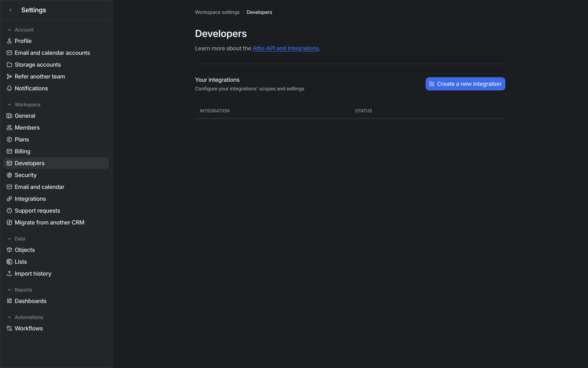Click the back arrow beside Settings
This screenshot has width=588, height=368.
[x=11, y=10]
